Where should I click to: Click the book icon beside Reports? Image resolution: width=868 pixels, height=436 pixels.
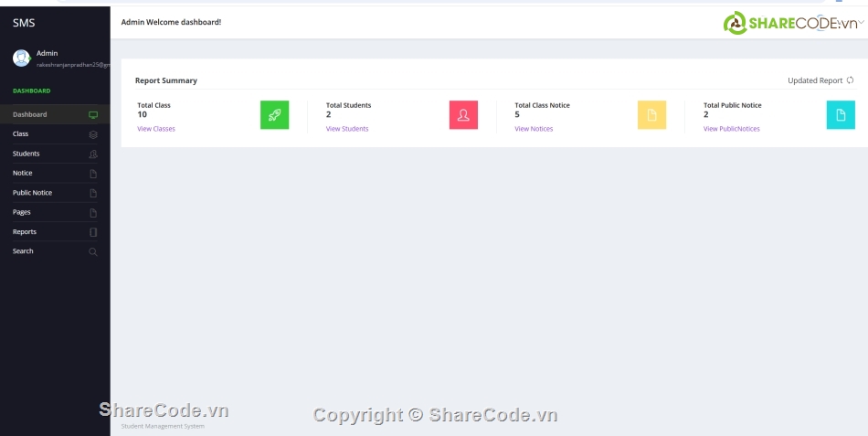point(93,232)
